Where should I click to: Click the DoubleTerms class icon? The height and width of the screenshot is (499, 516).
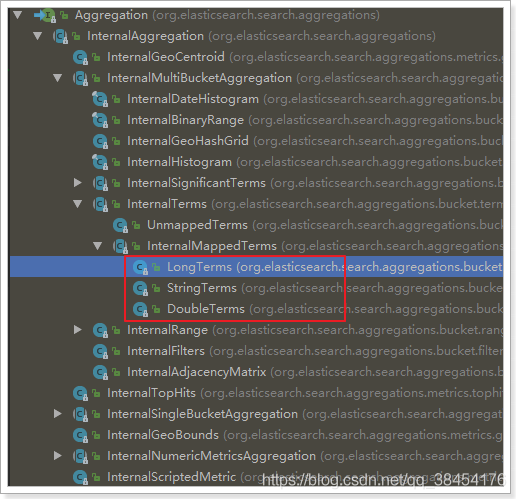(x=140, y=309)
